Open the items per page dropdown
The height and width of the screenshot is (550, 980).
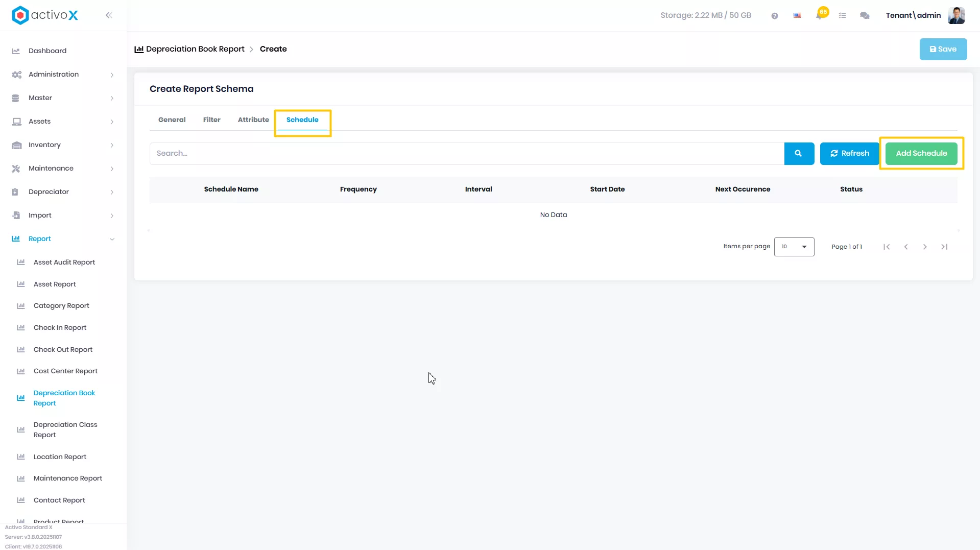[x=794, y=247]
